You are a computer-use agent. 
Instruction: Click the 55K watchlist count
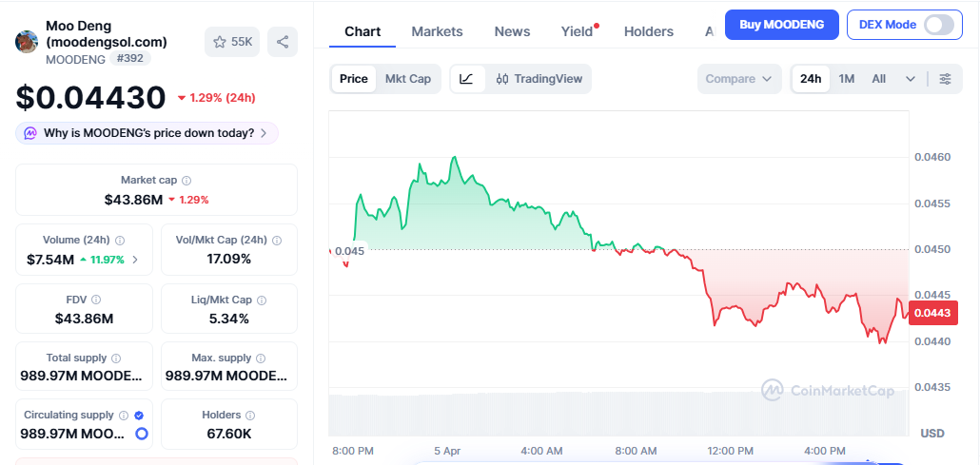(x=242, y=42)
